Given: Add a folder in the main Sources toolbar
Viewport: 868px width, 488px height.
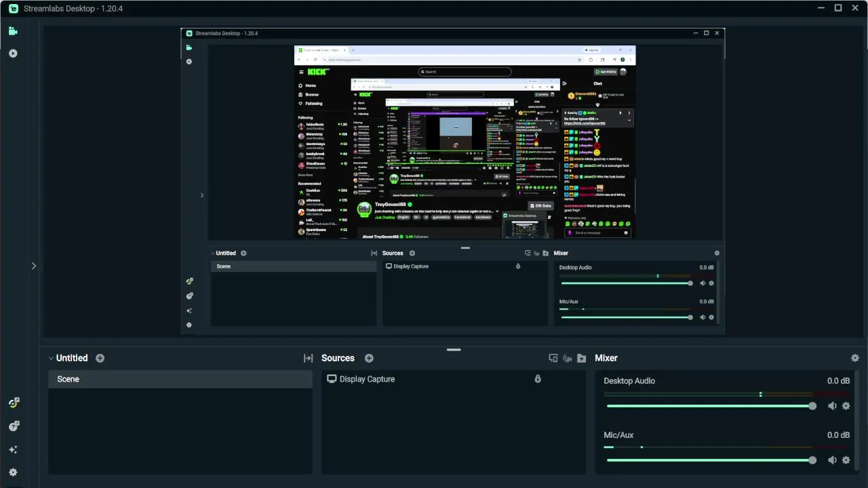Looking at the screenshot, I should (x=581, y=358).
